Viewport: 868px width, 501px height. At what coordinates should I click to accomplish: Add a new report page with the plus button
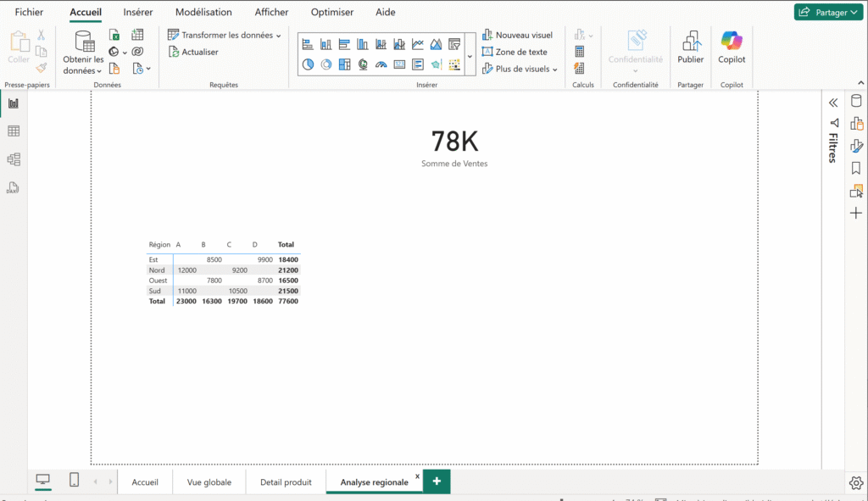(436, 481)
